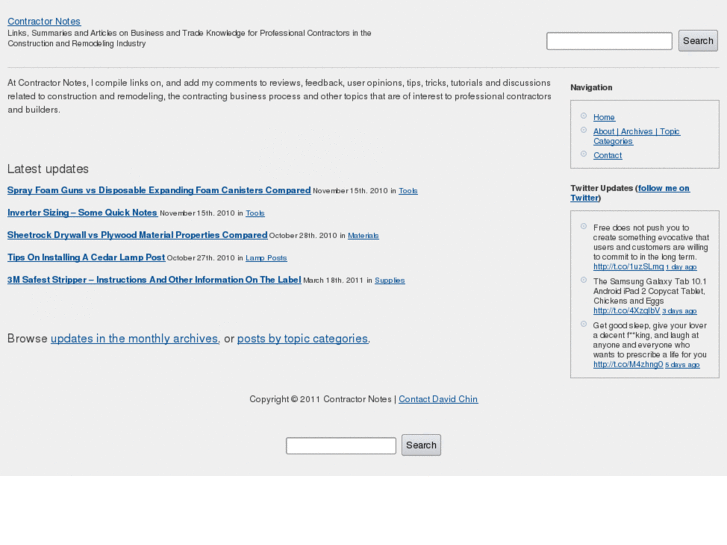Click the footer search input field
This screenshot has height=545, width=727.
coord(341,446)
